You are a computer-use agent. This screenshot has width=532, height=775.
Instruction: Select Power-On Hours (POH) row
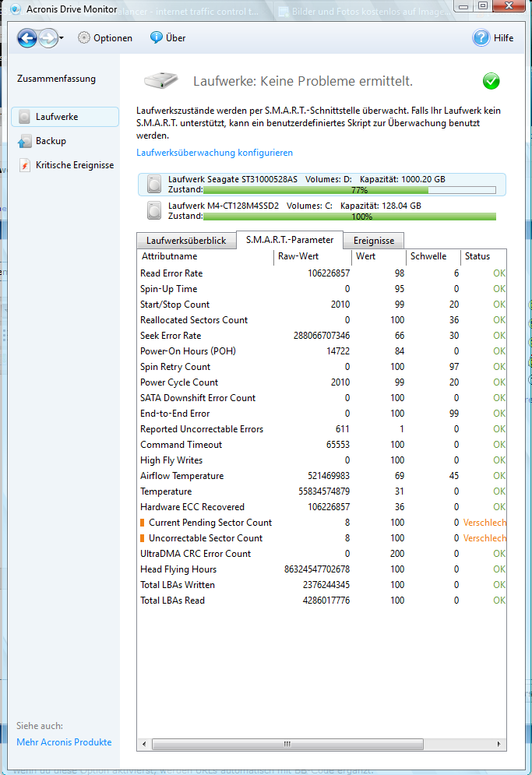point(322,351)
